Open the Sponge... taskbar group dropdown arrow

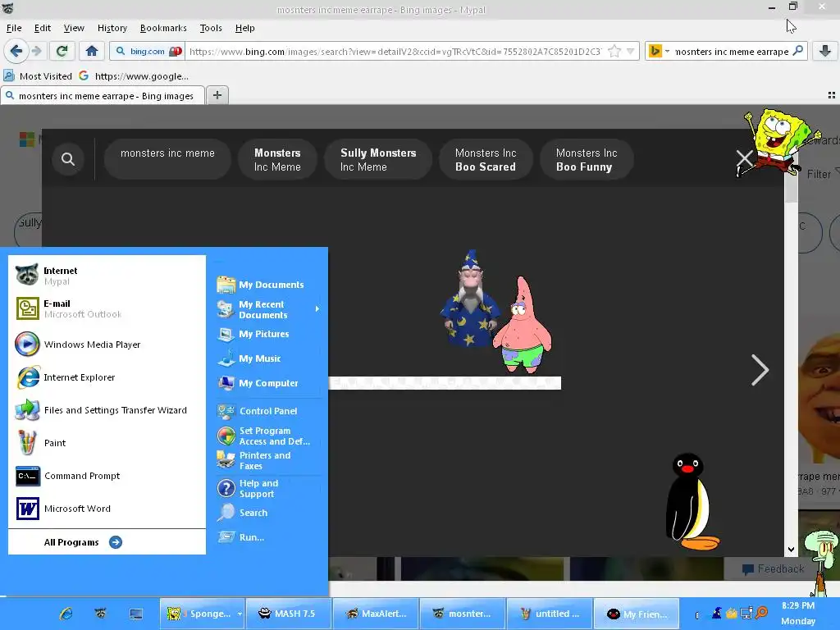pyautogui.click(x=240, y=614)
